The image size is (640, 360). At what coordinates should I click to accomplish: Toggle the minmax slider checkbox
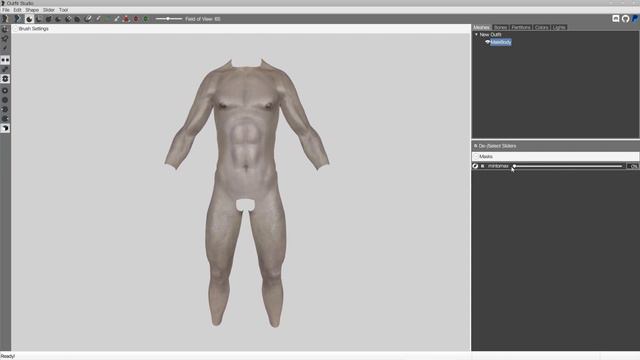coord(482,166)
